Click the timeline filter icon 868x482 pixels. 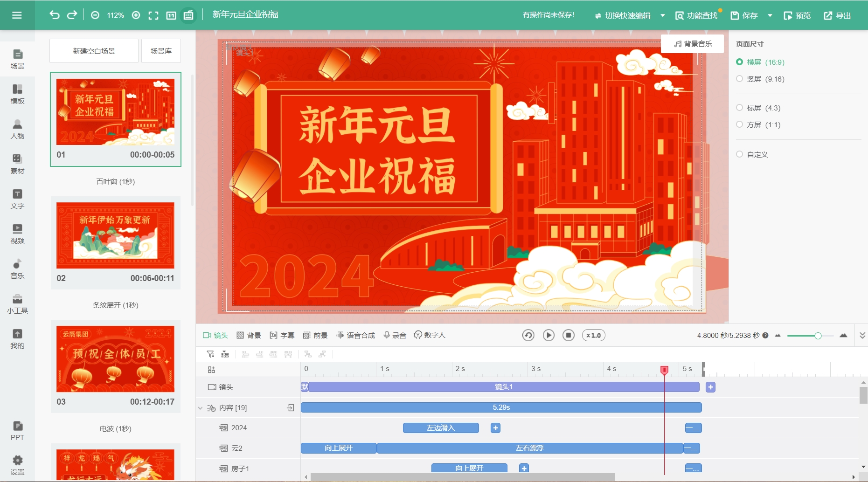(211, 354)
